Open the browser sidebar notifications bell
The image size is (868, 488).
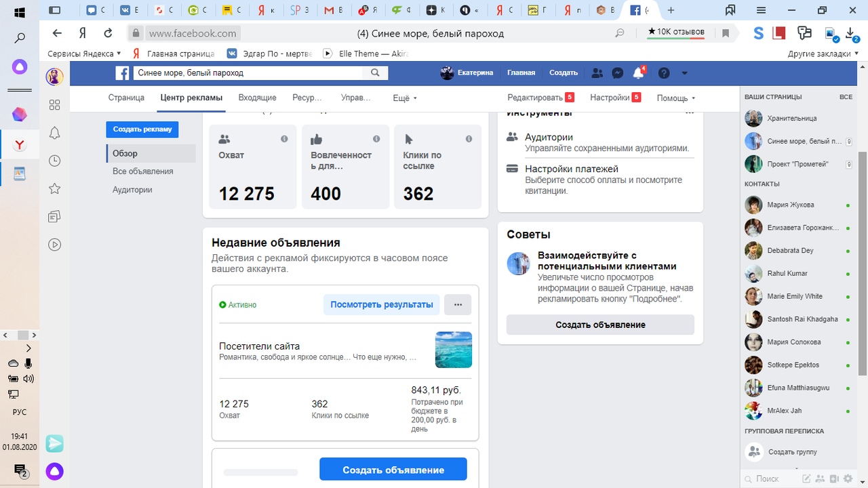coord(55,133)
